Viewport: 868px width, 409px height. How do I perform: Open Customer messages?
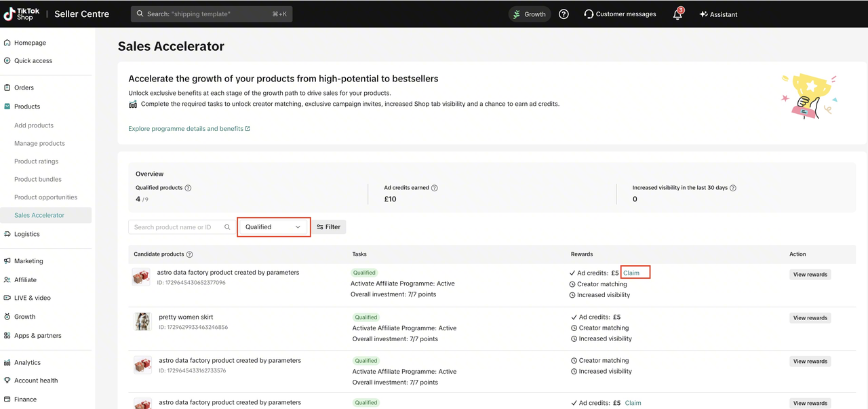point(620,14)
